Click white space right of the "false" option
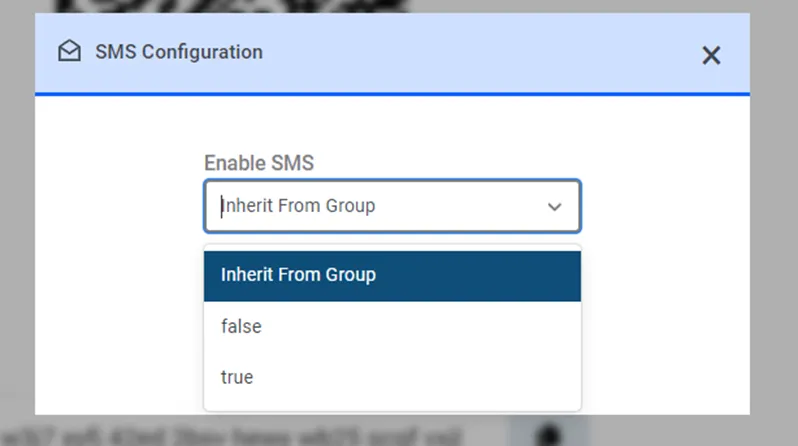Screen dimensions: 798x446 [450, 326]
